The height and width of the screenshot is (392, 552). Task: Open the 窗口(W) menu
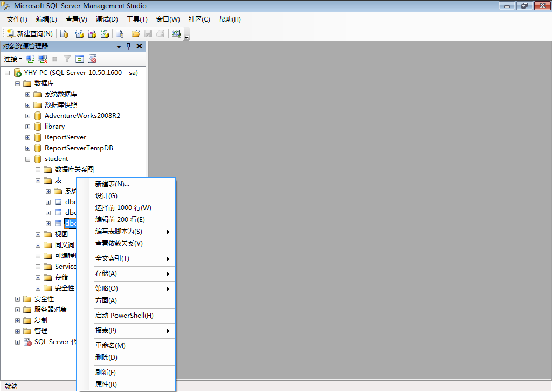click(x=168, y=19)
